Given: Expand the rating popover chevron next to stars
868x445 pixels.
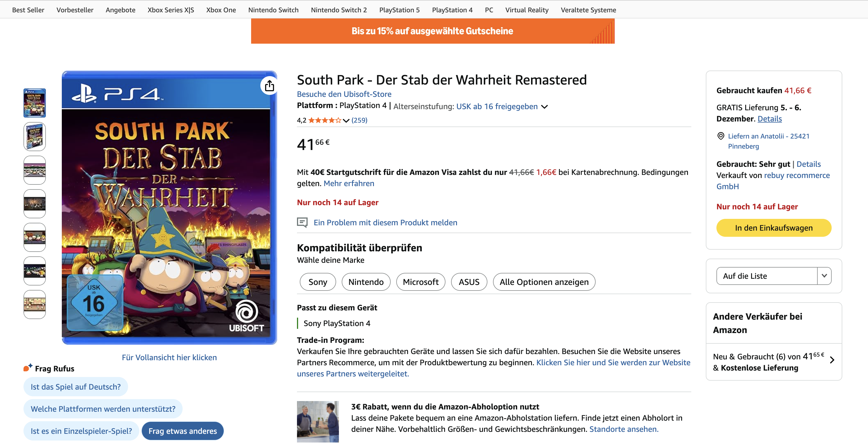Looking at the screenshot, I should click(346, 120).
